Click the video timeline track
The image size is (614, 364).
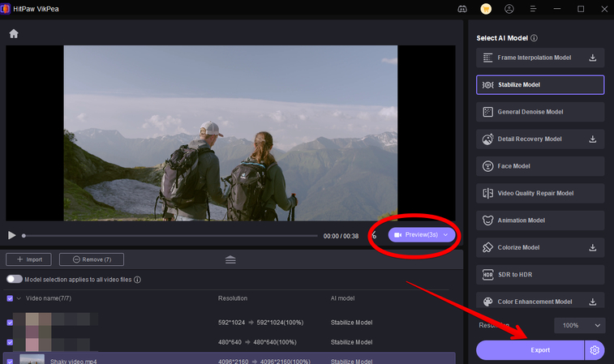point(170,236)
